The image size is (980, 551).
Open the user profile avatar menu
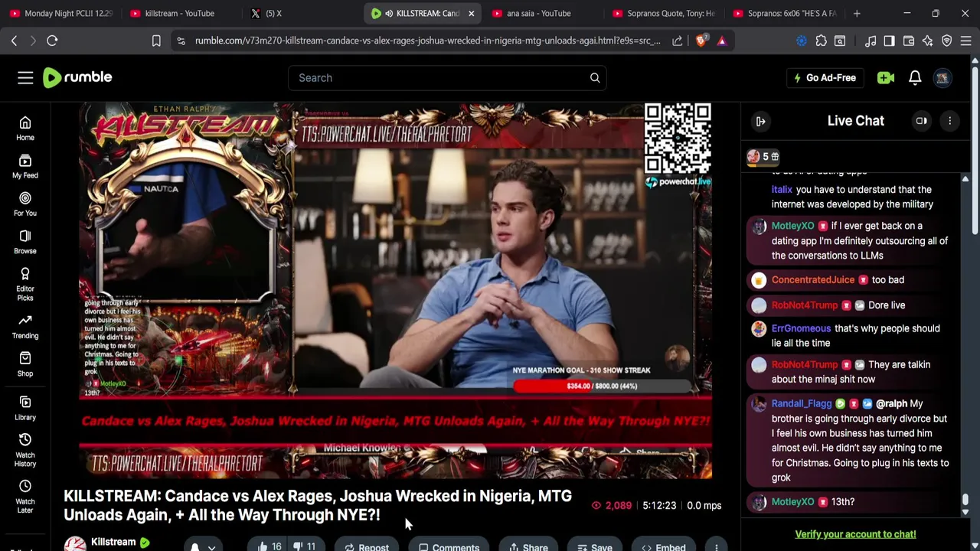click(x=942, y=77)
